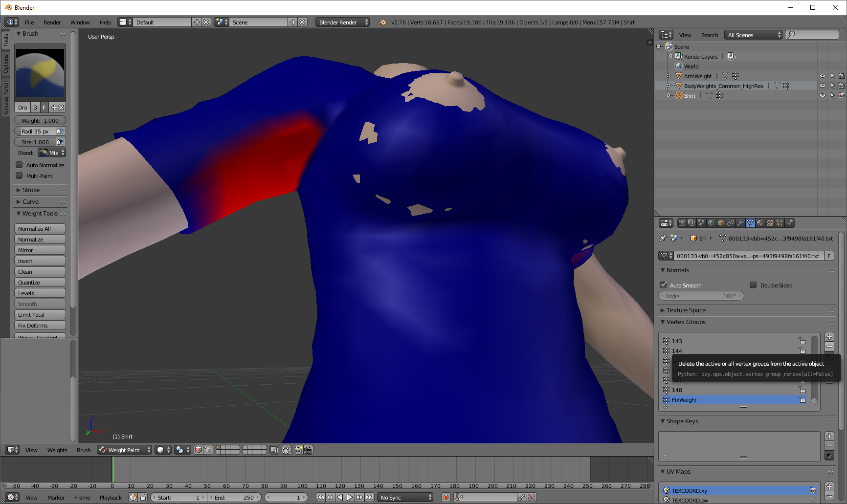Click the OpenGL render image camera icon

tap(298, 450)
